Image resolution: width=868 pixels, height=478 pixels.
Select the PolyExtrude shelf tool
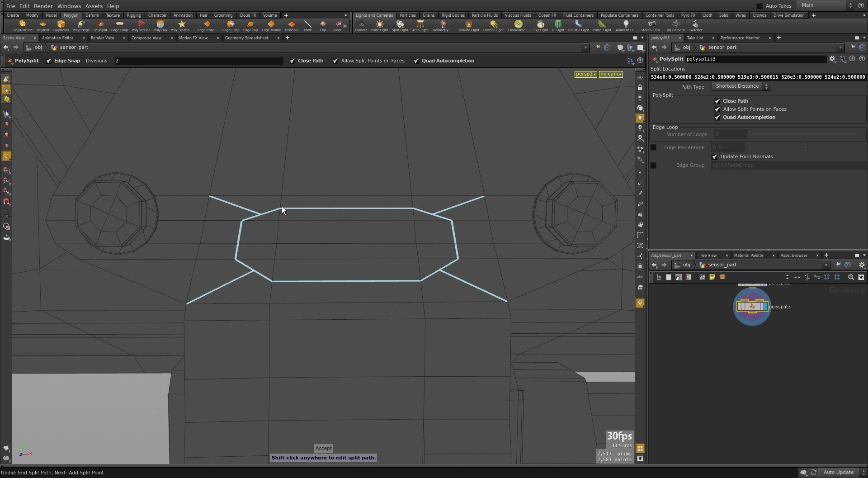pos(23,26)
